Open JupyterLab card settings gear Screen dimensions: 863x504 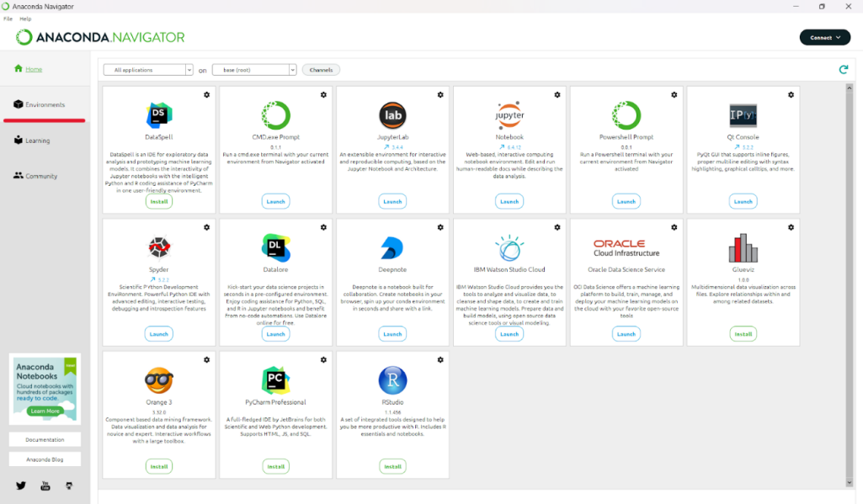(440, 94)
